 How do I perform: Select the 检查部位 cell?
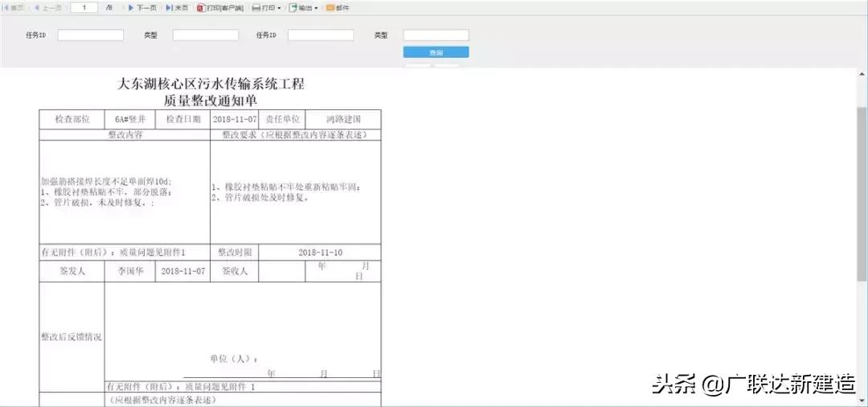pyautogui.click(x=72, y=119)
